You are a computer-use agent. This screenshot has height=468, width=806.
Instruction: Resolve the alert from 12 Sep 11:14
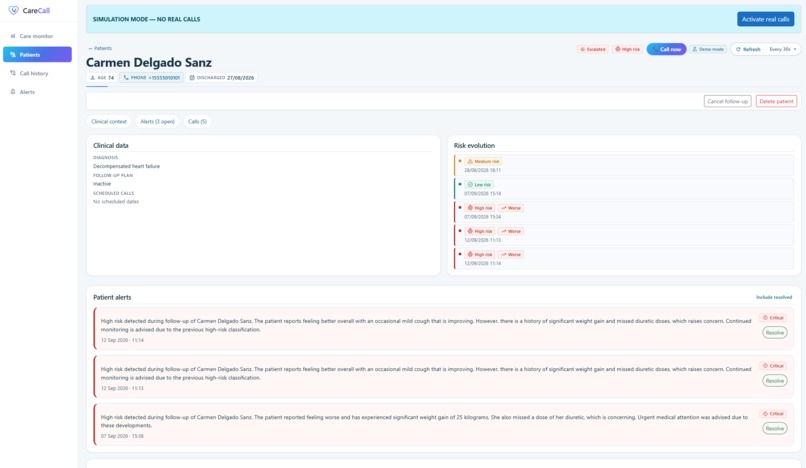coord(775,333)
